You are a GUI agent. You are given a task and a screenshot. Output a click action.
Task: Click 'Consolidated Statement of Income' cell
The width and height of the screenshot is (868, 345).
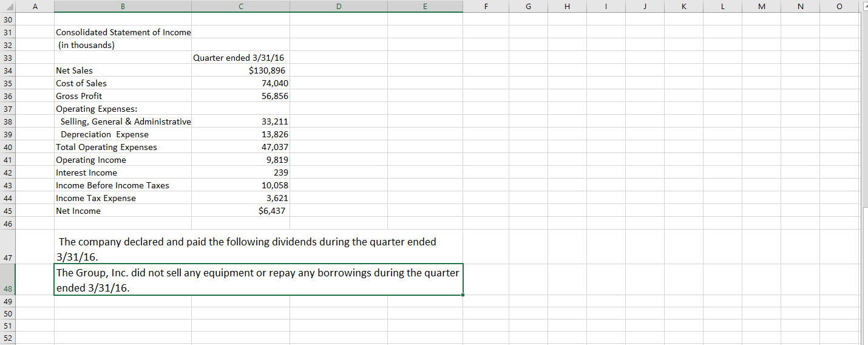[x=123, y=32]
